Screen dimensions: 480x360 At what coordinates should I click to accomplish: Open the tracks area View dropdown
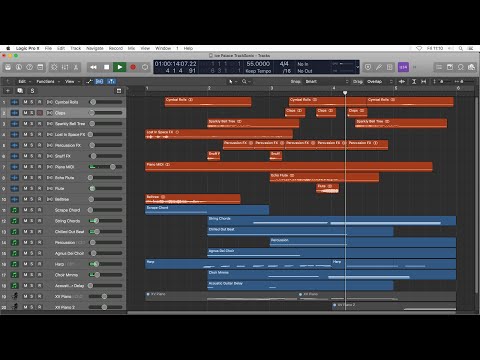[x=72, y=81]
